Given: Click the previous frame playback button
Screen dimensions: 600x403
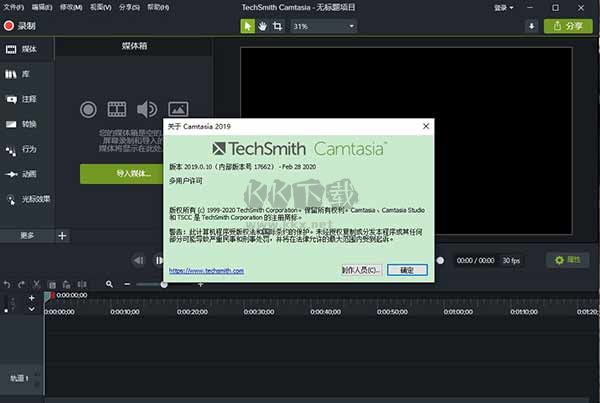Looking at the screenshot, I should [139, 261].
